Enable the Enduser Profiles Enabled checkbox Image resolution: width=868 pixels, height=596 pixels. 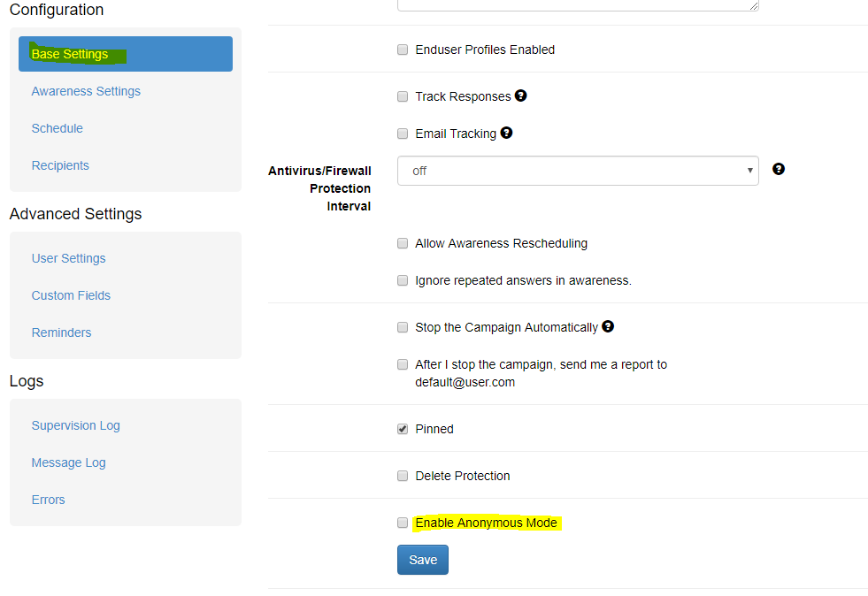[403, 50]
